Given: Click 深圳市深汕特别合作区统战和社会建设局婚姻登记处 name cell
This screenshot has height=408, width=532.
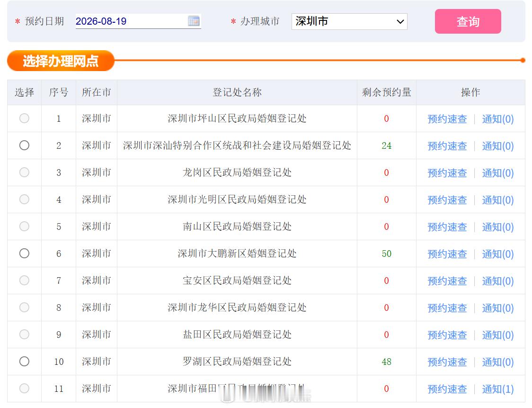Looking at the screenshot, I should tap(237, 145).
